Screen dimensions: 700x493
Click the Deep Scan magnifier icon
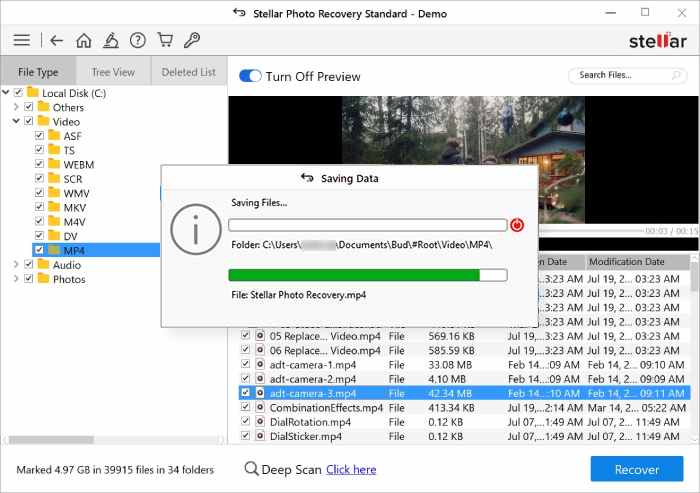click(251, 469)
